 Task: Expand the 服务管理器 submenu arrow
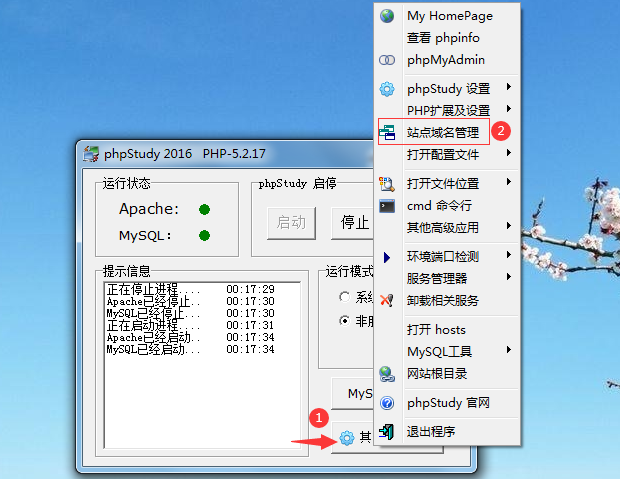click(509, 276)
